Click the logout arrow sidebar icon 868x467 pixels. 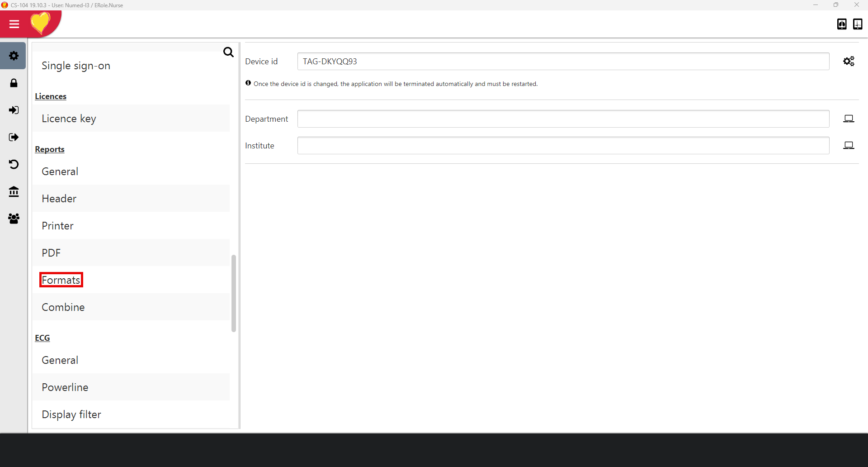coord(14,137)
